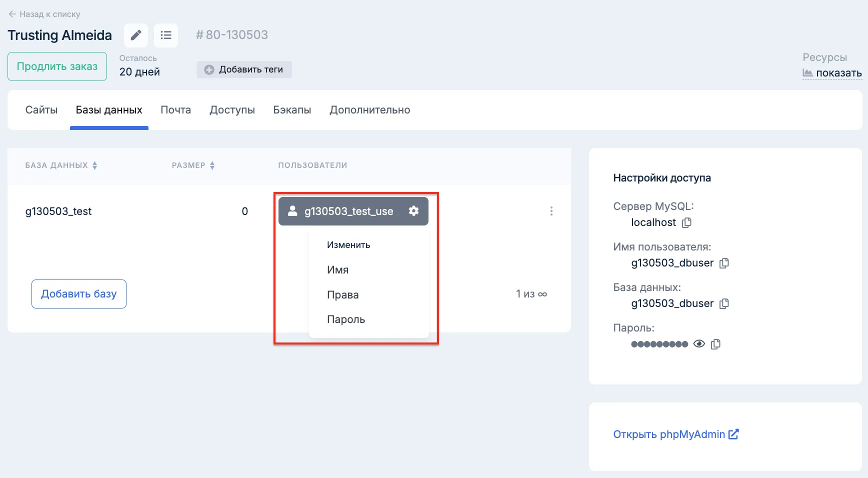
Task: Open the Почта tab
Action: click(x=175, y=110)
